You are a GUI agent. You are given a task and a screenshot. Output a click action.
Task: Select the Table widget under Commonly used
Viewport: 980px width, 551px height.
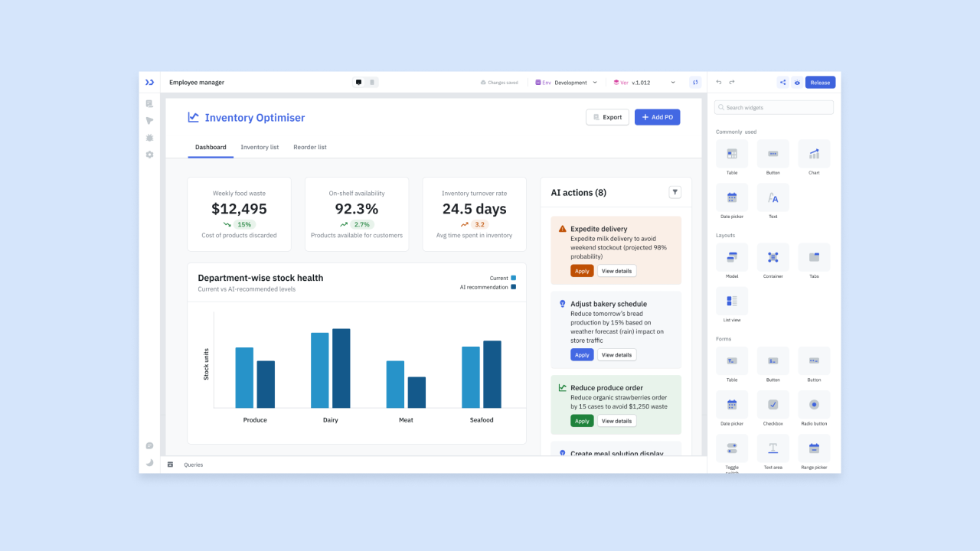pyautogui.click(x=732, y=154)
